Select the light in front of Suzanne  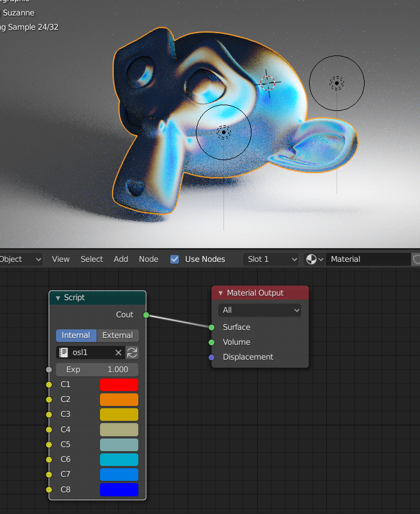click(224, 132)
